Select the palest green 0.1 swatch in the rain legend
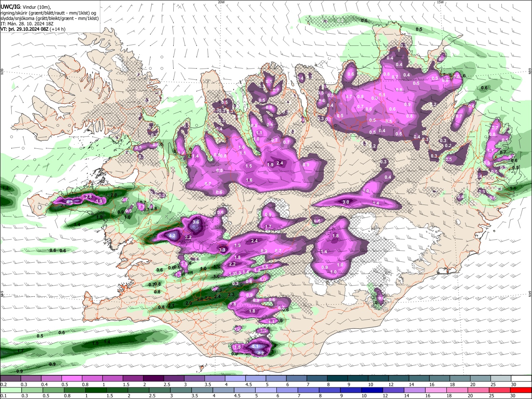This screenshot has height=399, width=532. pyautogui.click(x=10, y=390)
